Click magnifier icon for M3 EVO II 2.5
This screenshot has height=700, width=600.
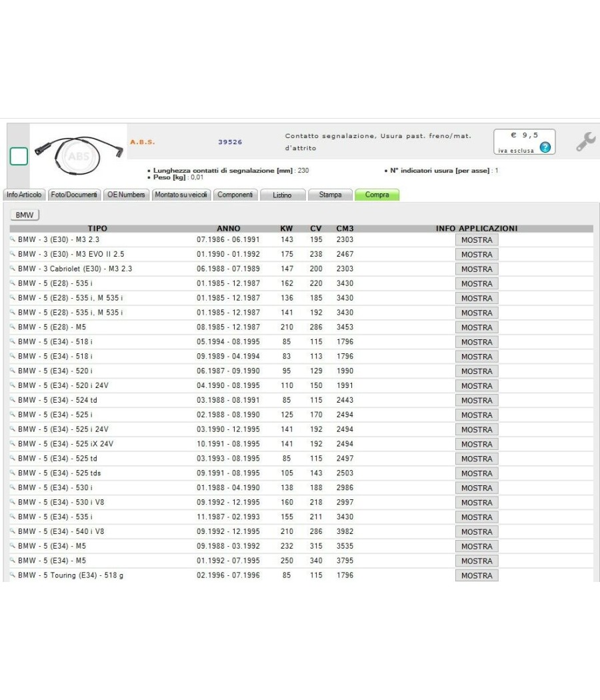click(13, 254)
